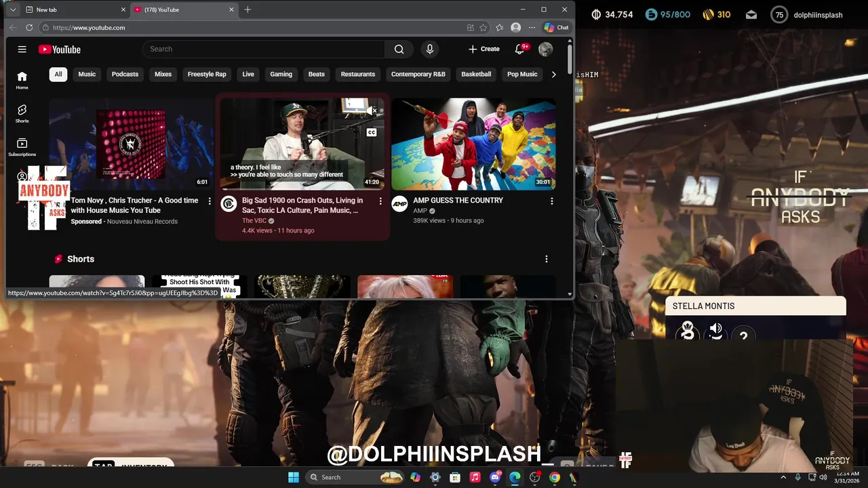868x488 pixels.
Task: Open Discord from the taskbar
Action: pos(495,477)
